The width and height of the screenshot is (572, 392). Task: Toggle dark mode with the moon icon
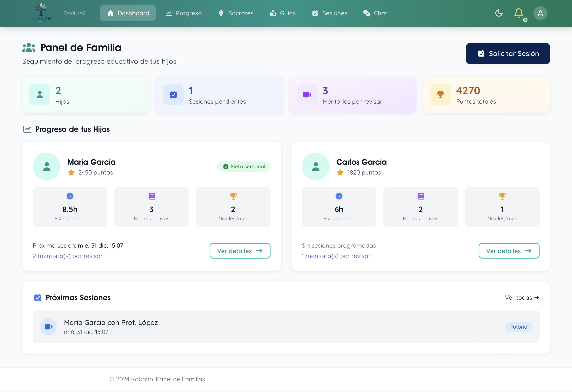pos(499,13)
